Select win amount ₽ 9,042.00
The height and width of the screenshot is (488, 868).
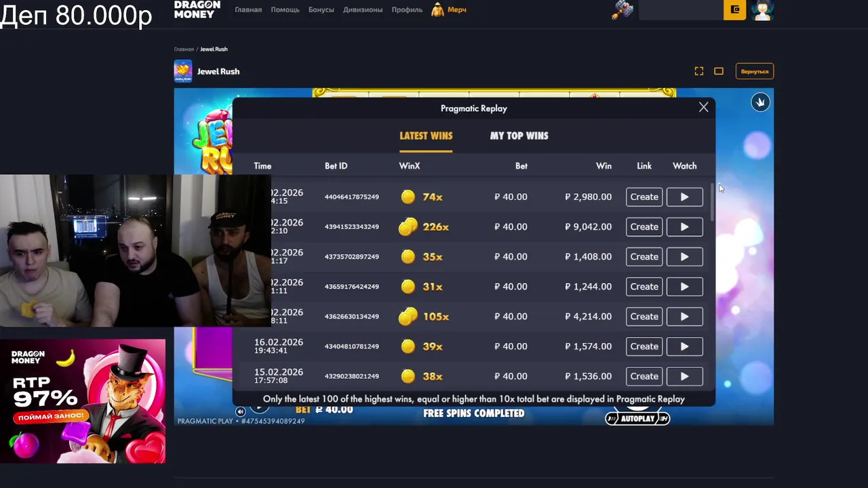point(588,226)
